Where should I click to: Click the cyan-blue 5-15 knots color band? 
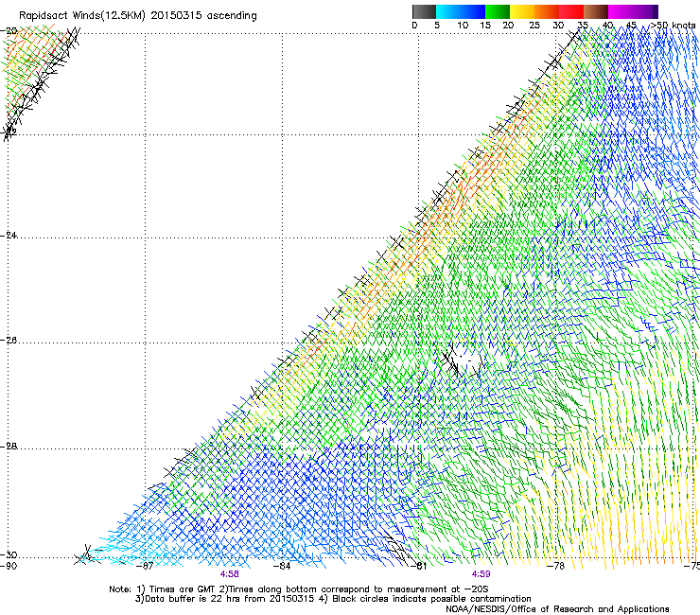click(x=461, y=11)
